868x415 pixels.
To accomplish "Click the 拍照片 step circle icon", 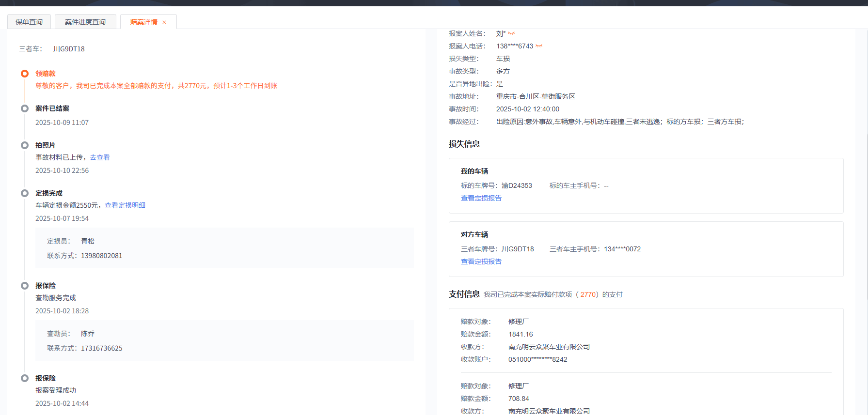I will 25,145.
